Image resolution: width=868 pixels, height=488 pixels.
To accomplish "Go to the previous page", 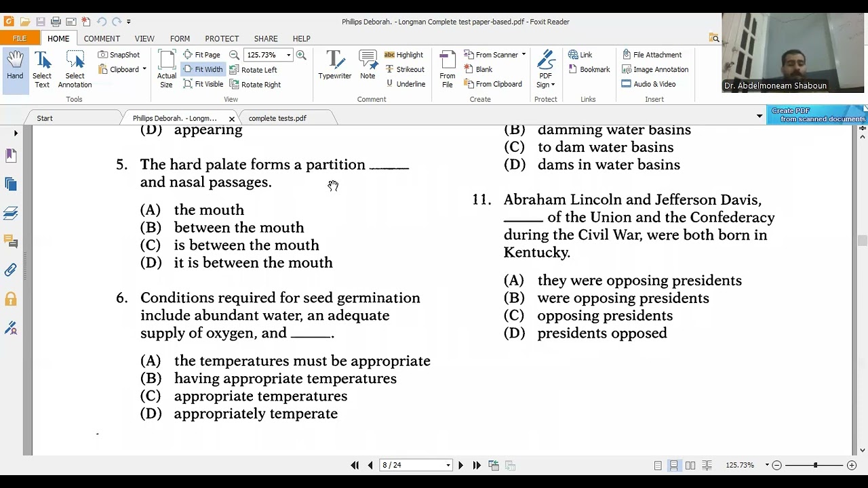I will pyautogui.click(x=370, y=465).
